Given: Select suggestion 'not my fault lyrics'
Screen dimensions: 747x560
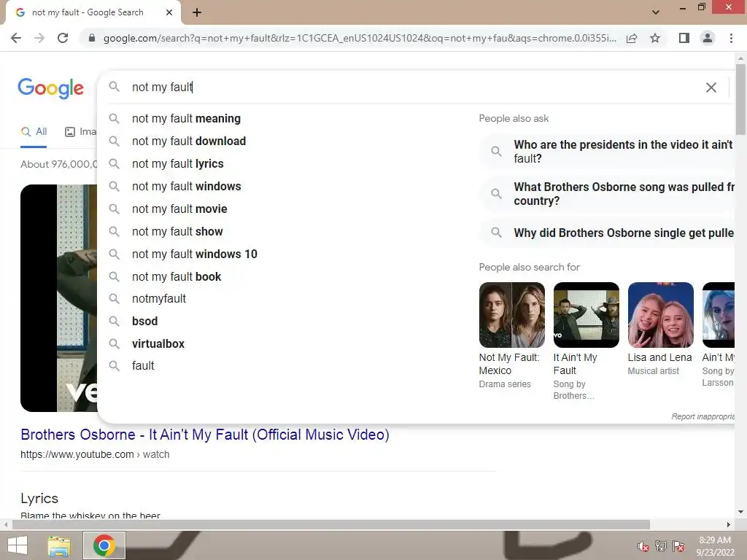Looking at the screenshot, I should pyautogui.click(x=178, y=164).
